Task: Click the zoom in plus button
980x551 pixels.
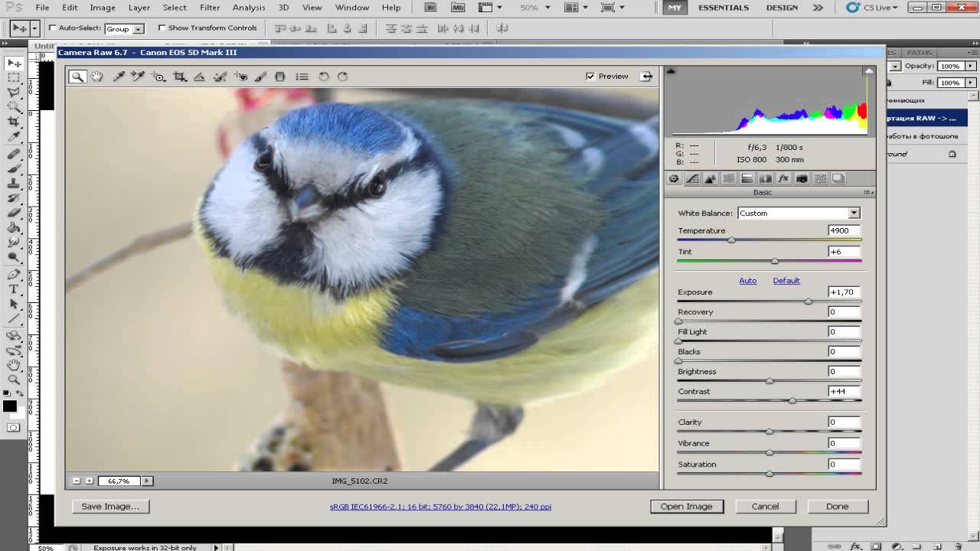Action: point(90,481)
